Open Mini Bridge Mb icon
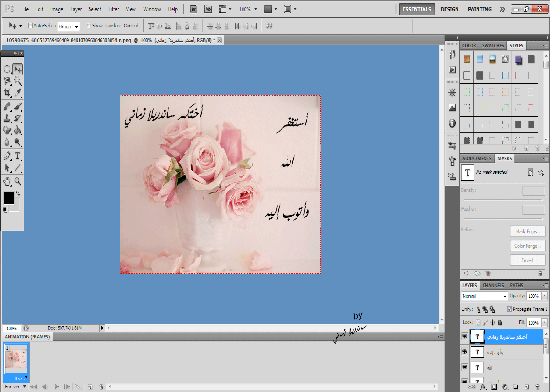This screenshot has width=550, height=392. tap(208, 9)
